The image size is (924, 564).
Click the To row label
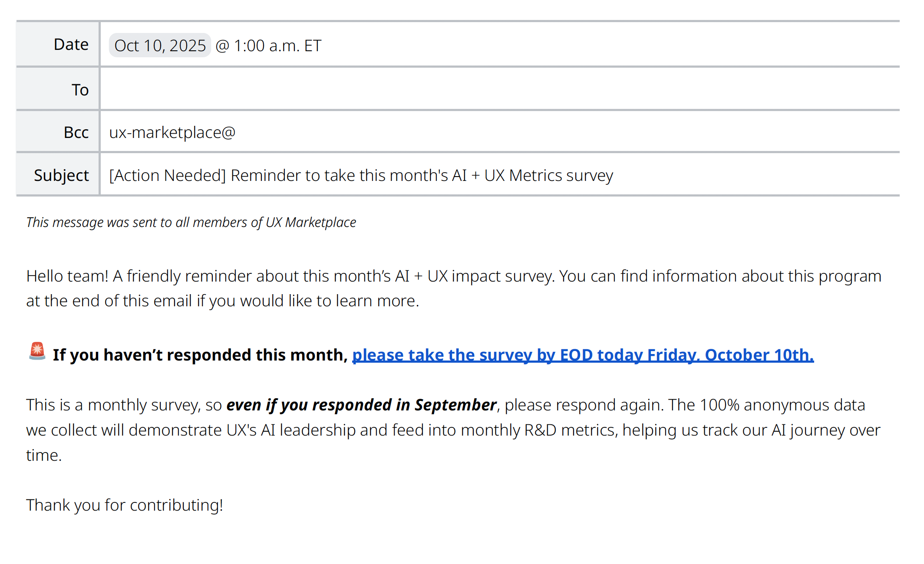(x=80, y=90)
